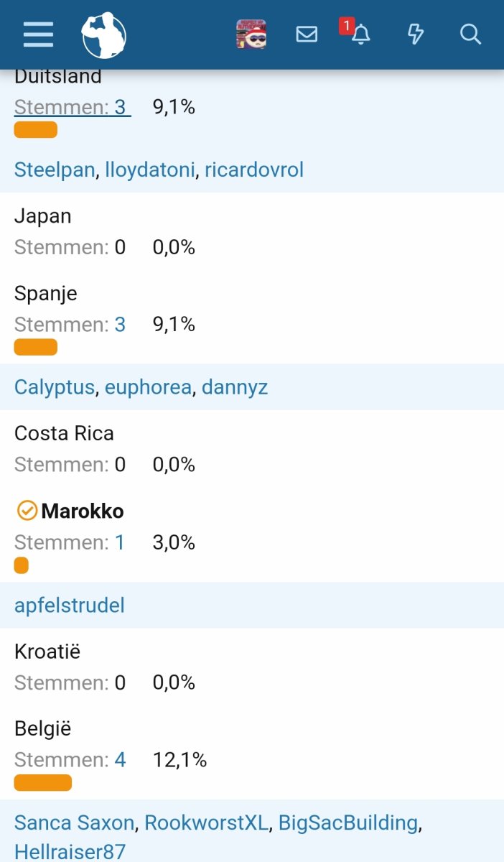
Task: Open apfelstrudel's profile link
Action: [x=70, y=606]
